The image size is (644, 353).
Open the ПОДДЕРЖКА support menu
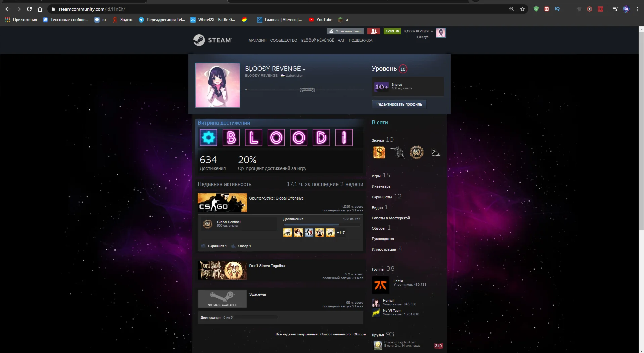360,40
